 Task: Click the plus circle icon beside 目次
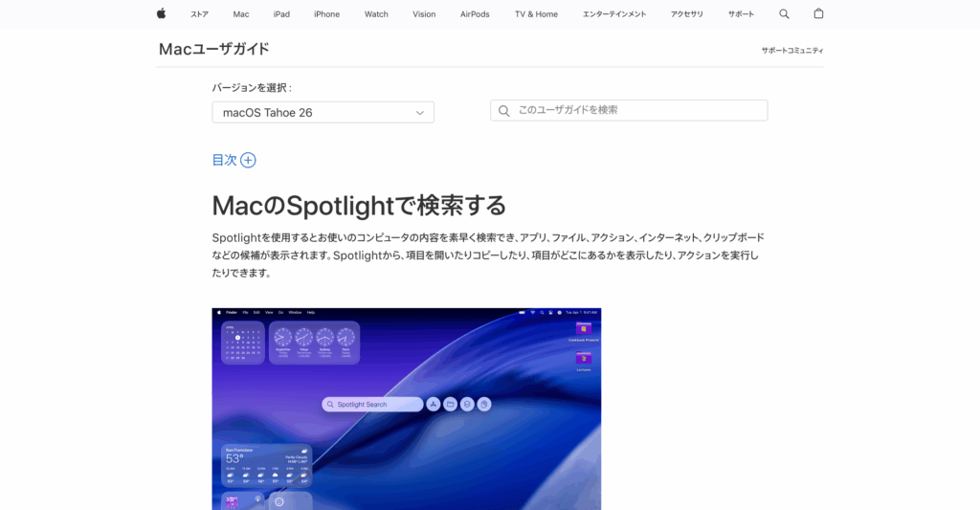(248, 160)
